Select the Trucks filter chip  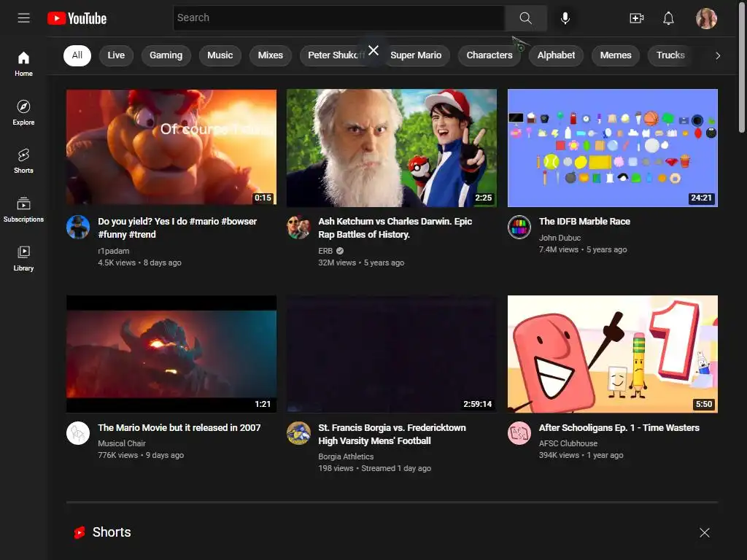coord(670,55)
